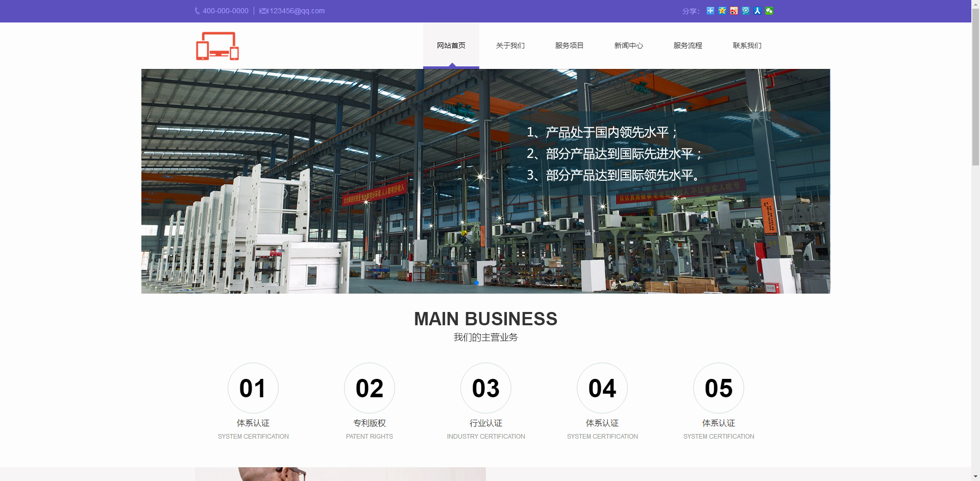Open the 05 circle icon
This screenshot has width=980, height=481.
(x=719, y=388)
